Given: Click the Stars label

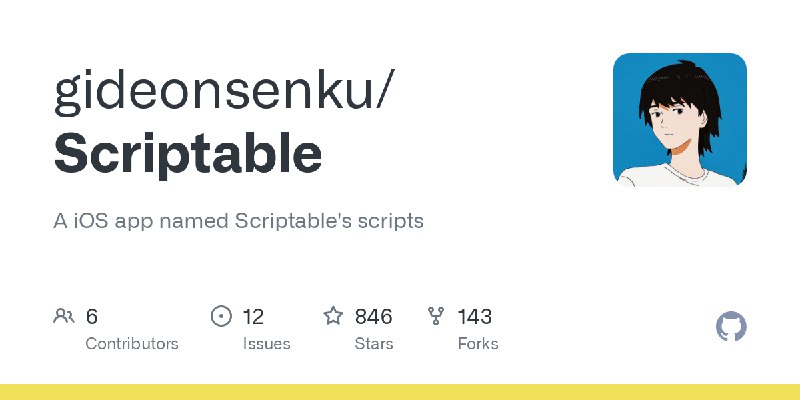Looking at the screenshot, I should pyautogui.click(x=374, y=343).
